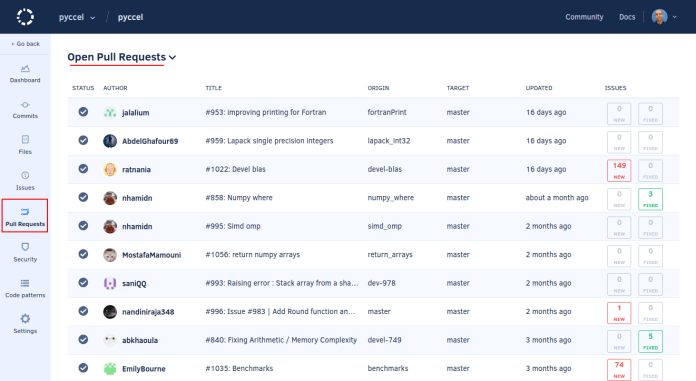The width and height of the screenshot is (696, 381).
Task: Click nandiniraja348's avatar icon
Action: coord(110,311)
